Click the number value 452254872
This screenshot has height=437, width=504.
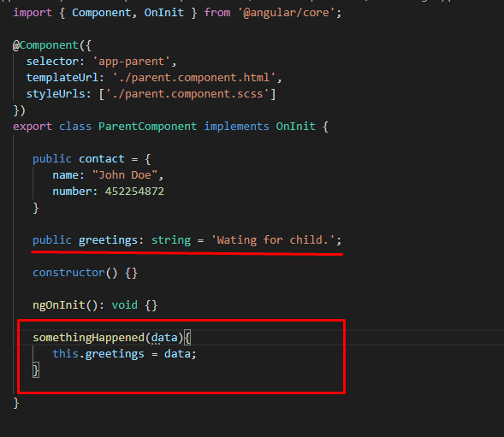click(134, 192)
